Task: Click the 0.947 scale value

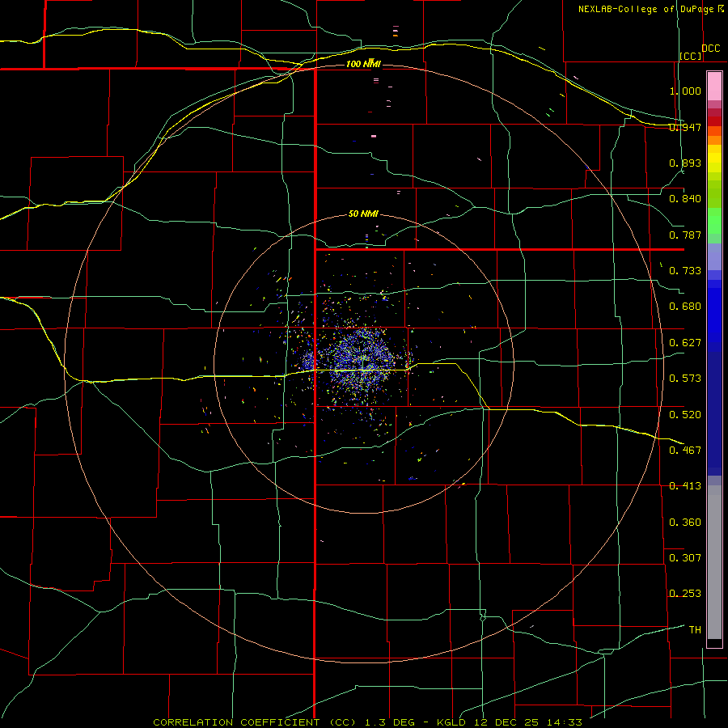Action: [685, 127]
